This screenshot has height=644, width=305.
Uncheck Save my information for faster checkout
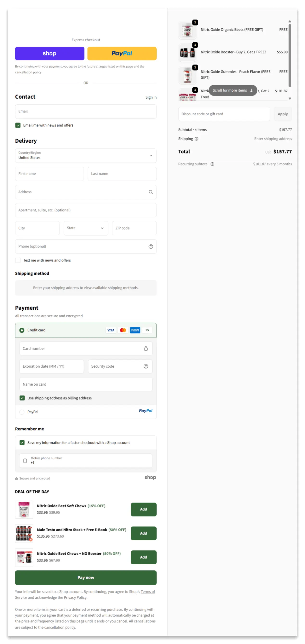pos(22,443)
